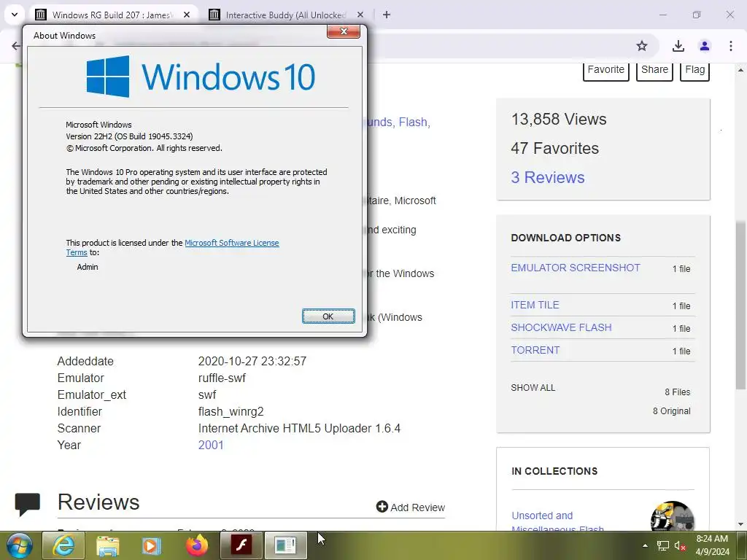Click SHOW ALL download files

pos(533,388)
